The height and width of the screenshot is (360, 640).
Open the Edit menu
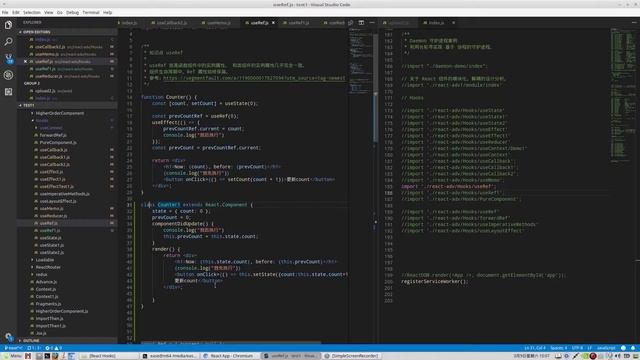point(16,13)
